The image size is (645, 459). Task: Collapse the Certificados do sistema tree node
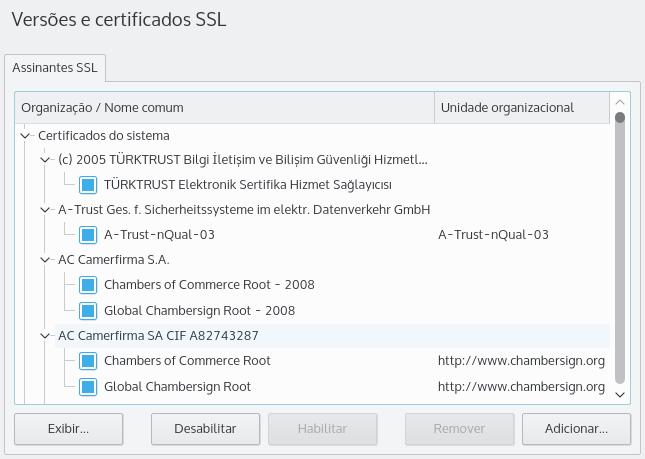click(25, 134)
